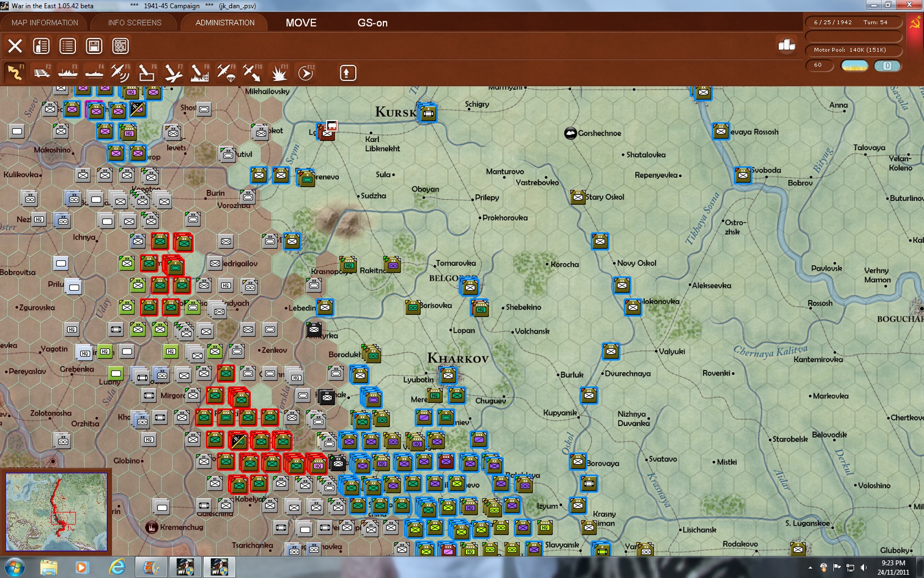Select the unit at Borovaya

coord(577,462)
